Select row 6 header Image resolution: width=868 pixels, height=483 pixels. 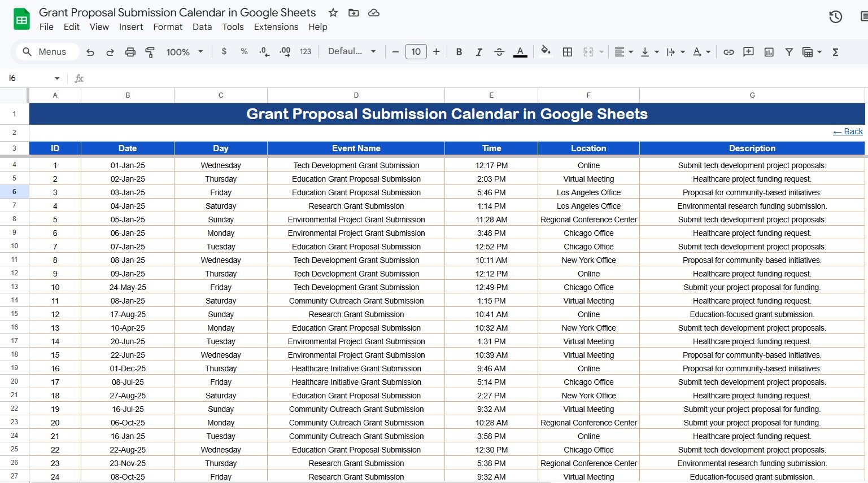[14, 192]
